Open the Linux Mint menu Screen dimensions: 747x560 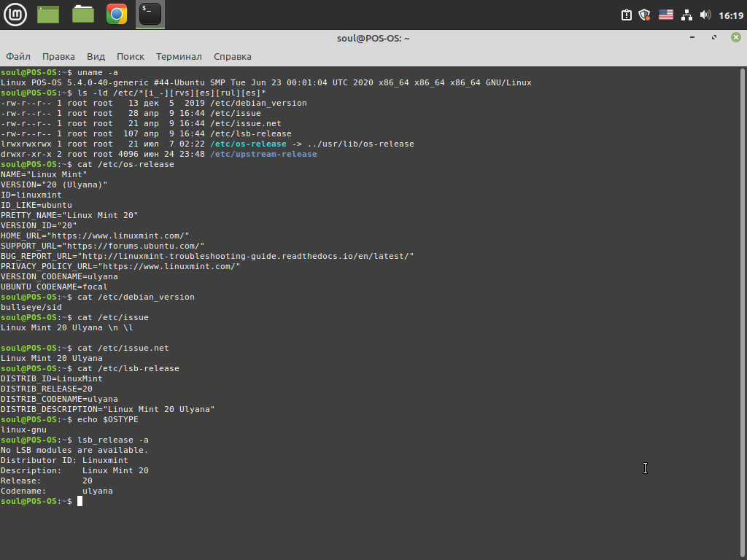15,15
